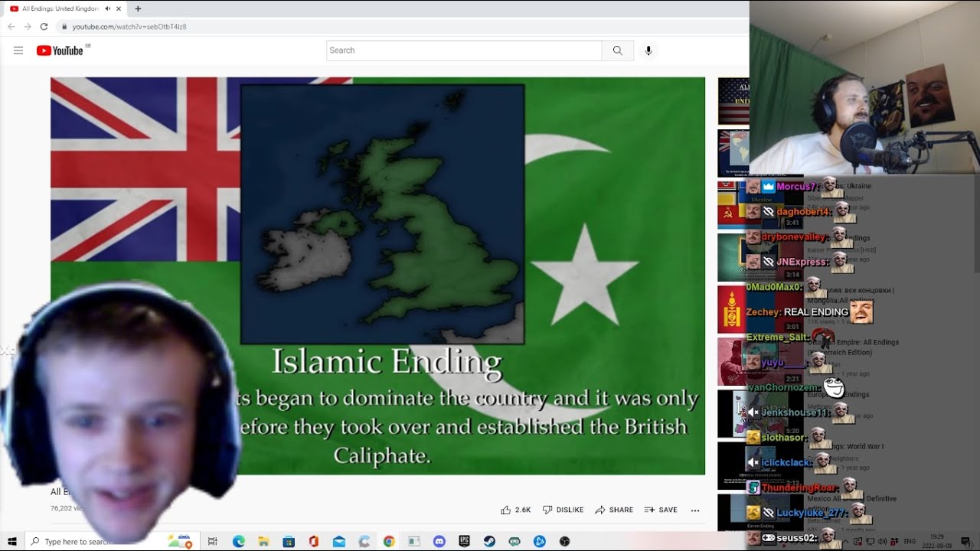Close the All Endings browser tab
980x551 pixels.
click(119, 8)
